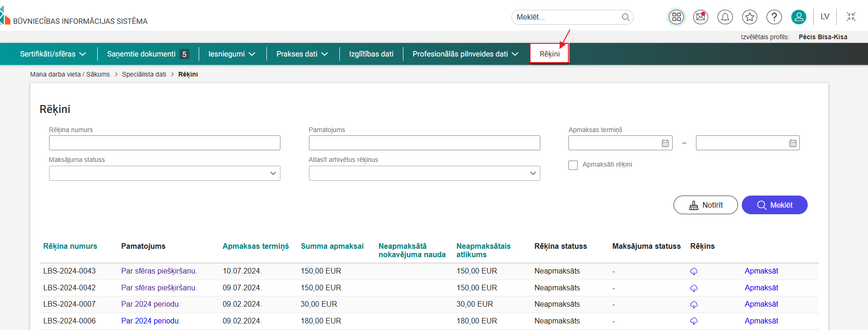Open the messages envelope icon
This screenshot has height=330, width=868.
pyautogui.click(x=700, y=17)
